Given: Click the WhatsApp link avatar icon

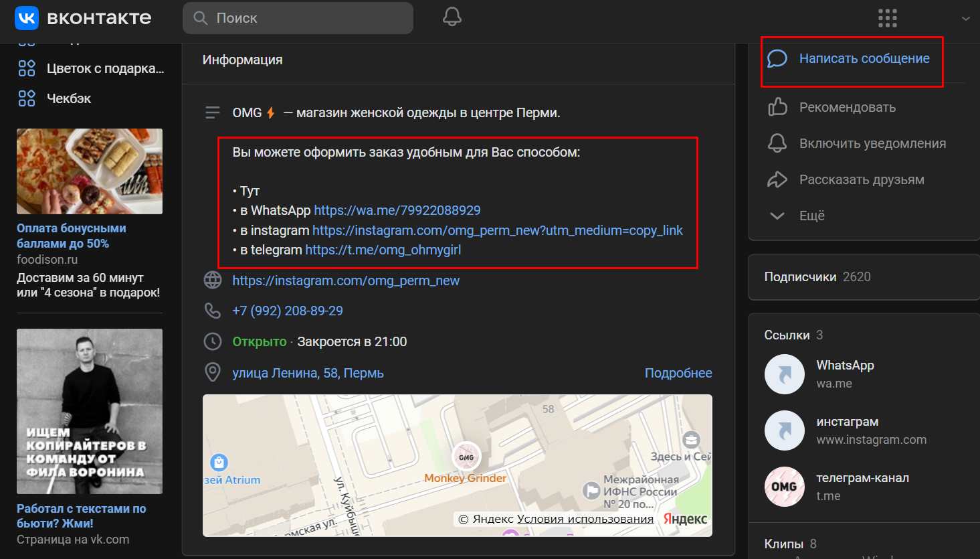Looking at the screenshot, I should [x=784, y=374].
